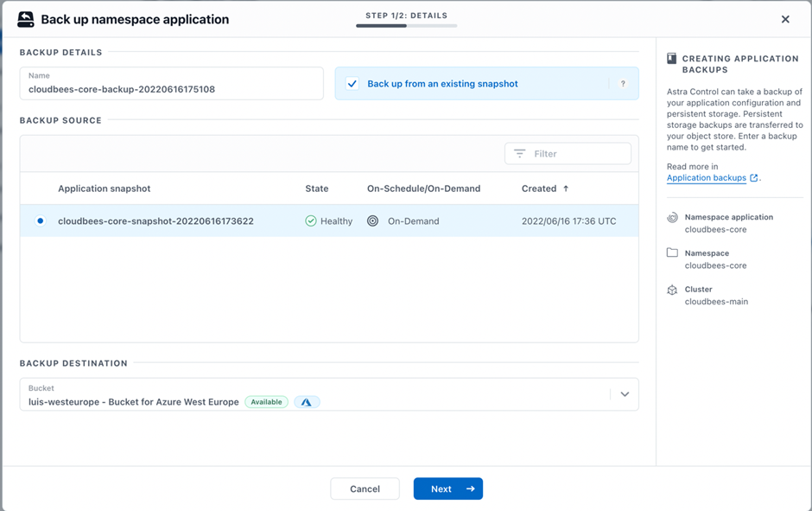Open the Bucket dropdown chevron

coord(625,394)
